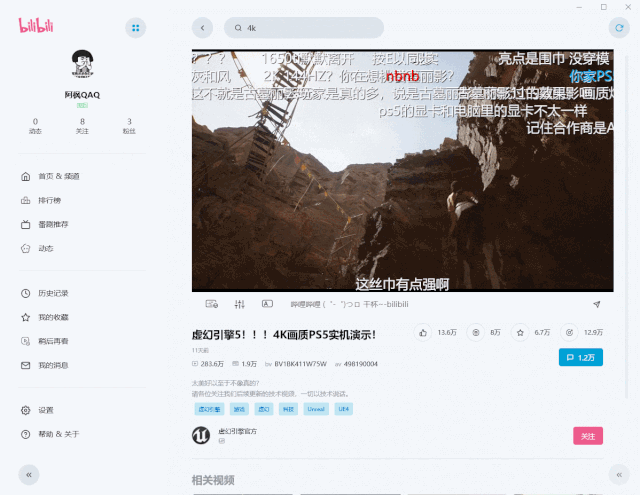This screenshot has width=640, height=495.
Task: Select the 虚幻 tag
Action: click(264, 409)
